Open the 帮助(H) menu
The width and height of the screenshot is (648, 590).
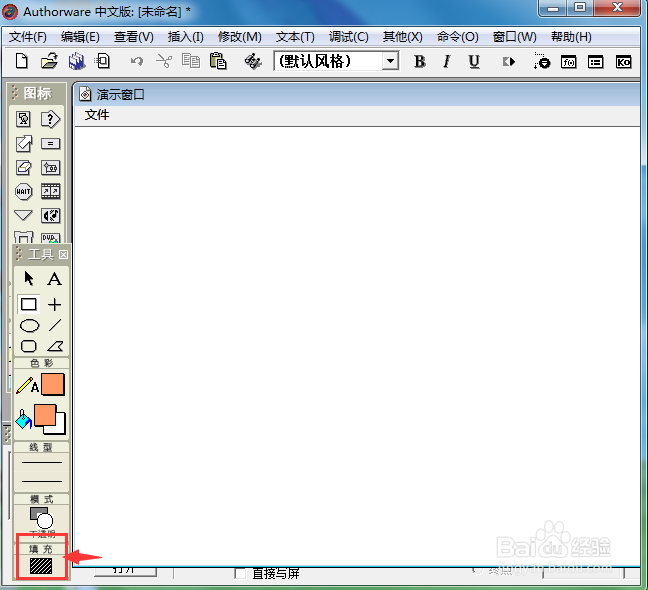[x=571, y=37]
